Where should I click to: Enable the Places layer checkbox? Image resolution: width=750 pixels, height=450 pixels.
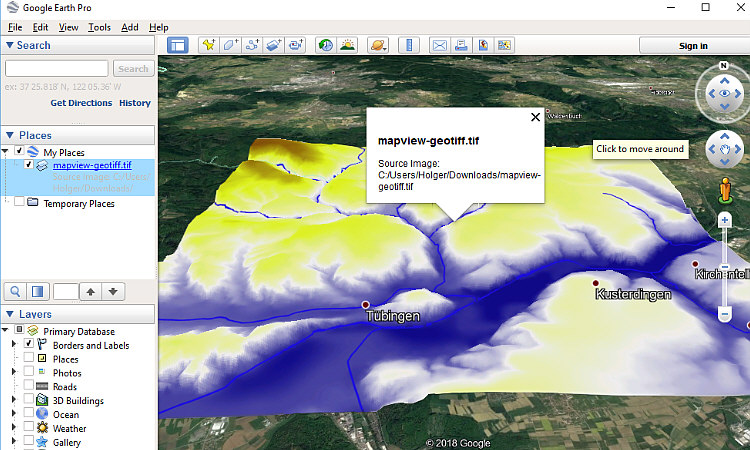pyautogui.click(x=29, y=357)
